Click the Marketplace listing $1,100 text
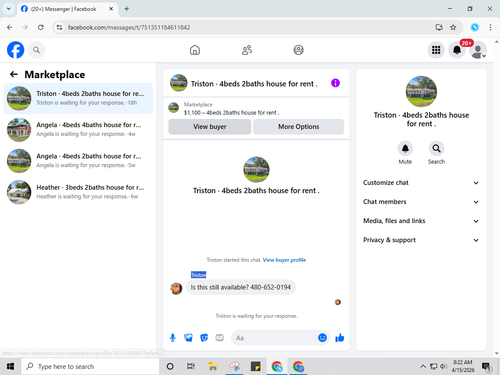This screenshot has height=375, width=500. point(232,113)
